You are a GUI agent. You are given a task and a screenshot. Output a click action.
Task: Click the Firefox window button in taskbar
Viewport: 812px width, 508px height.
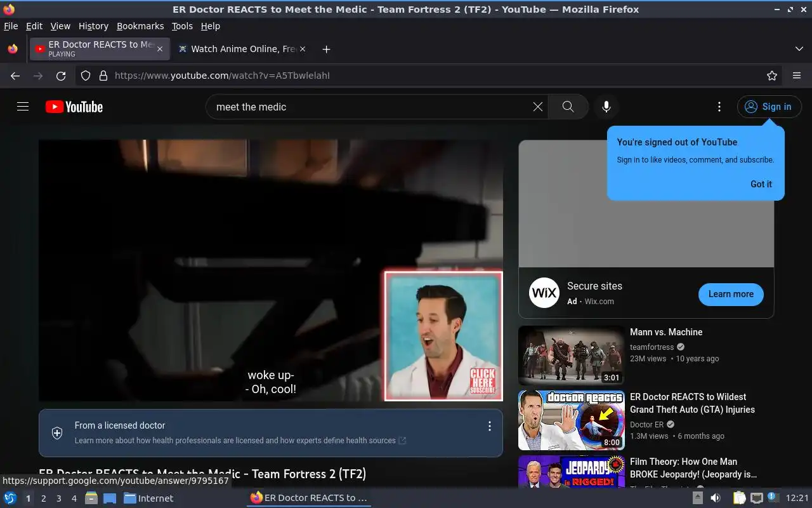click(x=309, y=498)
